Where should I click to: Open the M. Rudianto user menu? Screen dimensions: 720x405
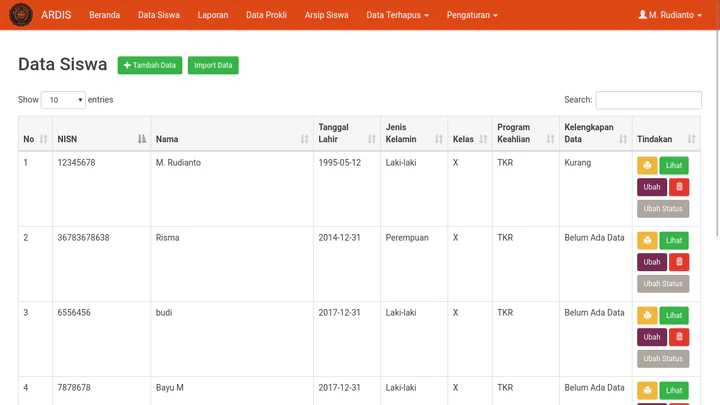pos(670,15)
